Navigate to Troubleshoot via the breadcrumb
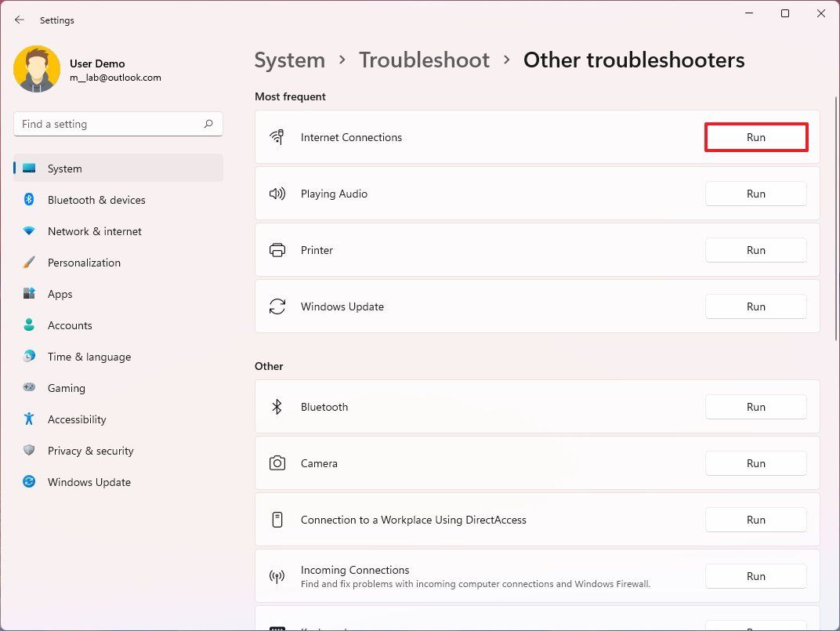Viewport: 840px width, 631px height. pyautogui.click(x=424, y=60)
